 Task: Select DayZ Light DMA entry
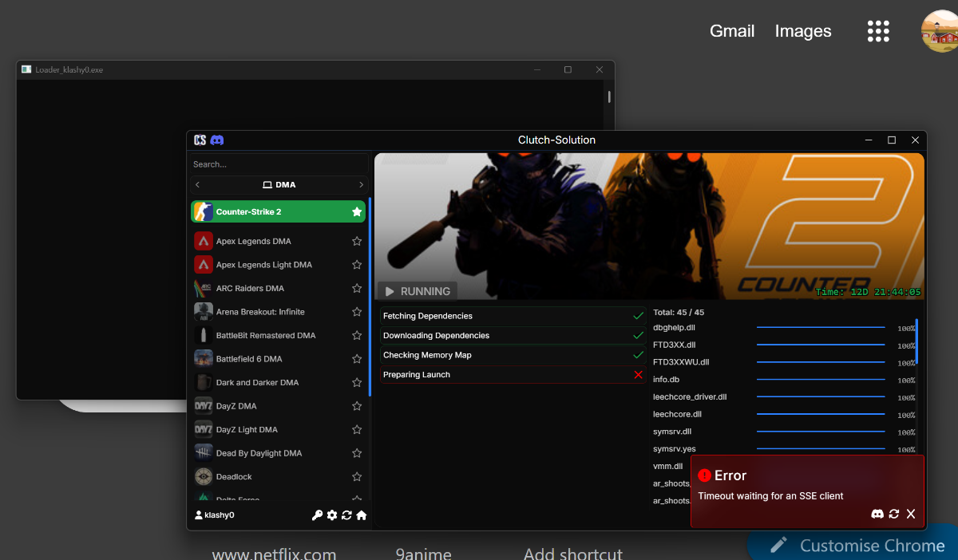click(279, 429)
